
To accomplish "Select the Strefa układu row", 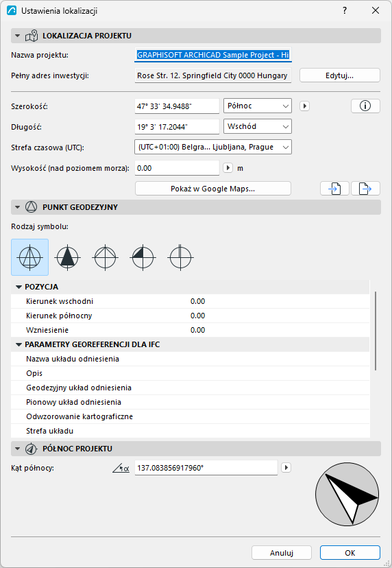I will [x=190, y=431].
